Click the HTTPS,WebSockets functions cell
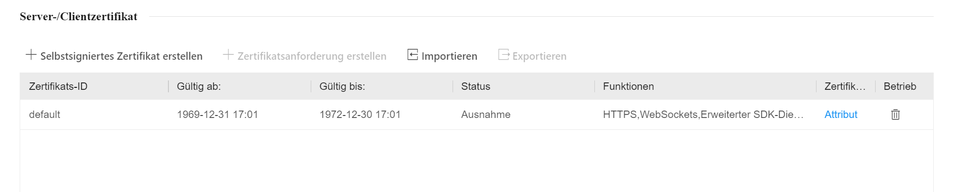The height and width of the screenshot is (192, 980). tap(703, 115)
